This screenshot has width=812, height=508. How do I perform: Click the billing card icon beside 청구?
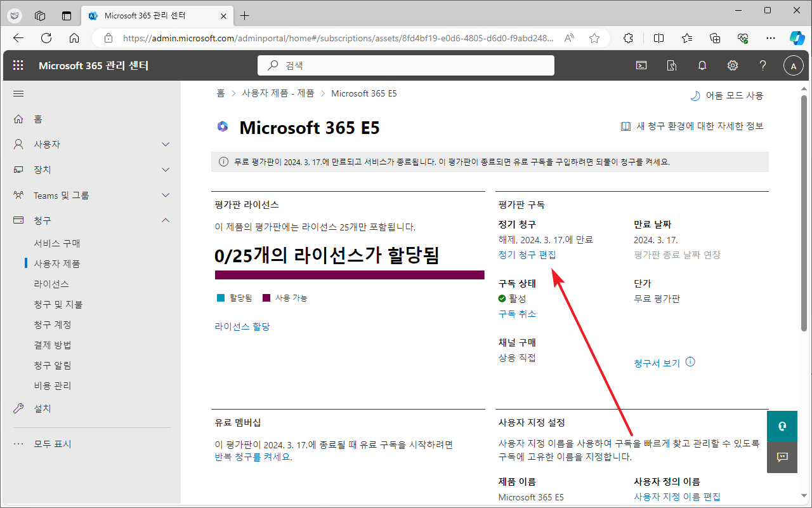[18, 220]
